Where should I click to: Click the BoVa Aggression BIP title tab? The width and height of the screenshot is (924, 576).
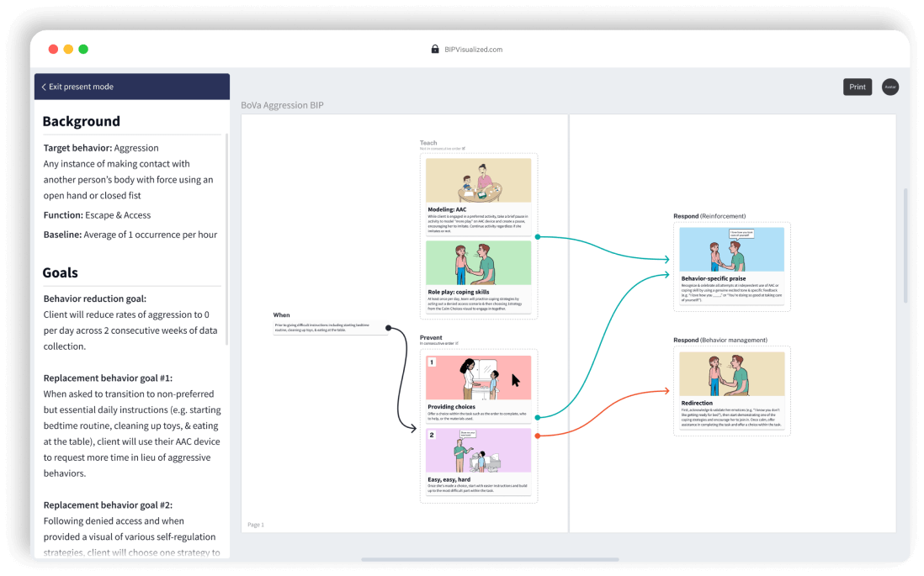(283, 105)
